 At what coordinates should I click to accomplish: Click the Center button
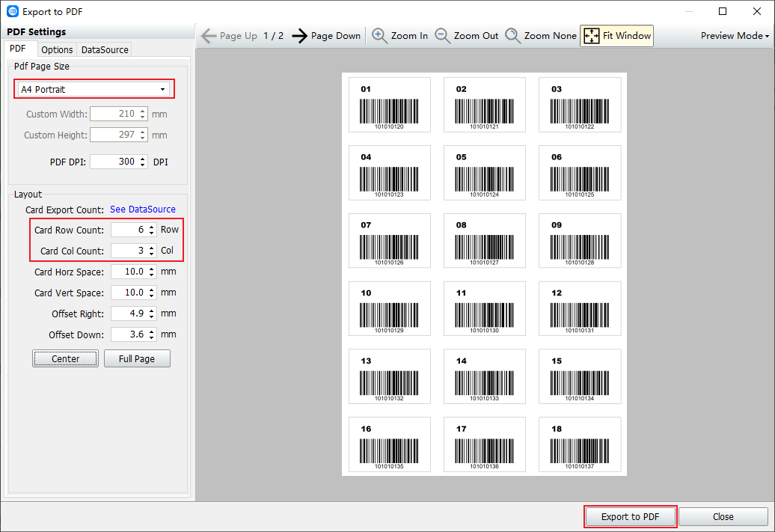pyautogui.click(x=65, y=359)
